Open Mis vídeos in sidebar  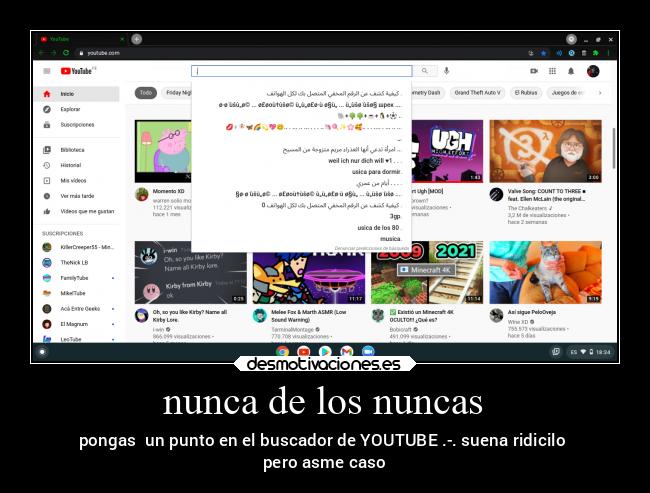coord(76,180)
